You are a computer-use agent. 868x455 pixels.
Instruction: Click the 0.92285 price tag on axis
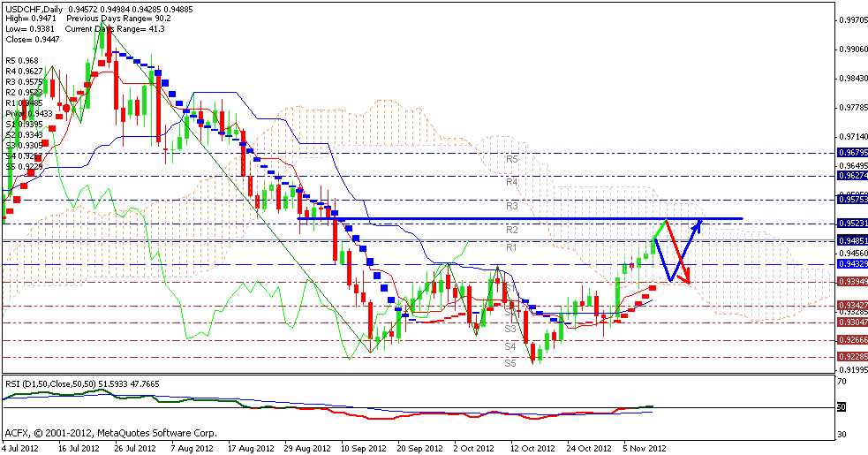click(x=851, y=357)
